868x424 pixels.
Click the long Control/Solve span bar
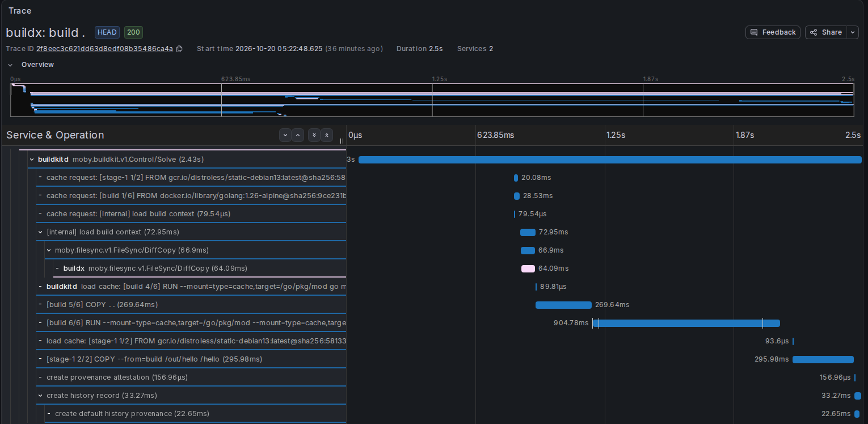tap(610, 159)
